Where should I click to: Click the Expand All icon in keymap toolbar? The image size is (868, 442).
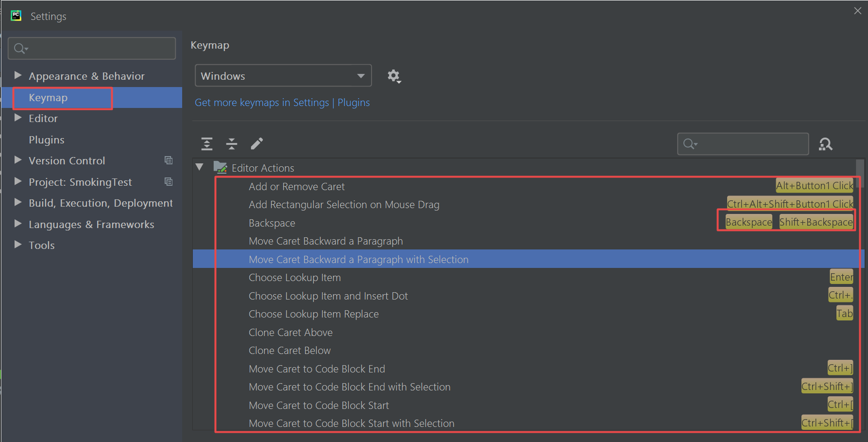[x=207, y=144]
